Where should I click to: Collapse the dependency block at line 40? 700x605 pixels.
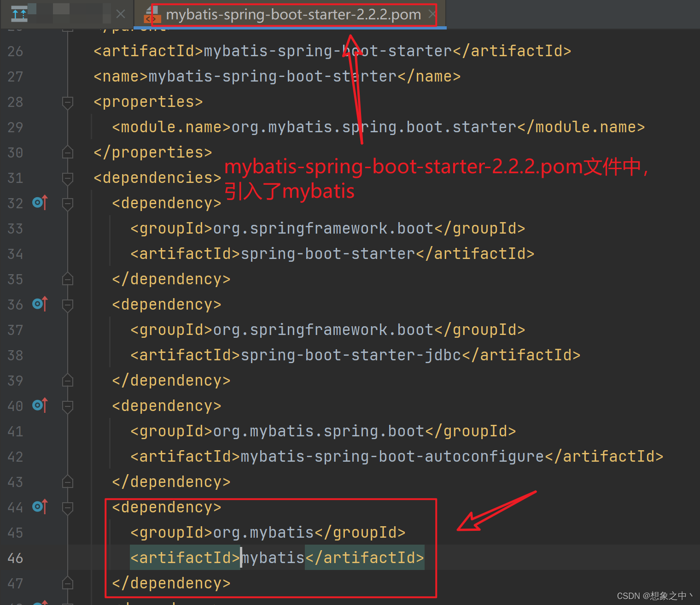coord(68,406)
